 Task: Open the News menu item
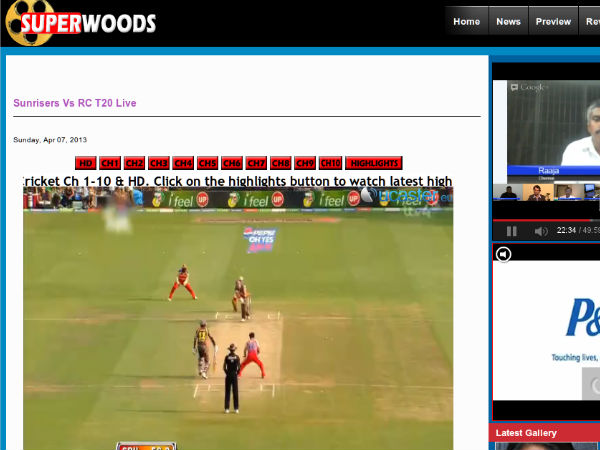tap(508, 21)
